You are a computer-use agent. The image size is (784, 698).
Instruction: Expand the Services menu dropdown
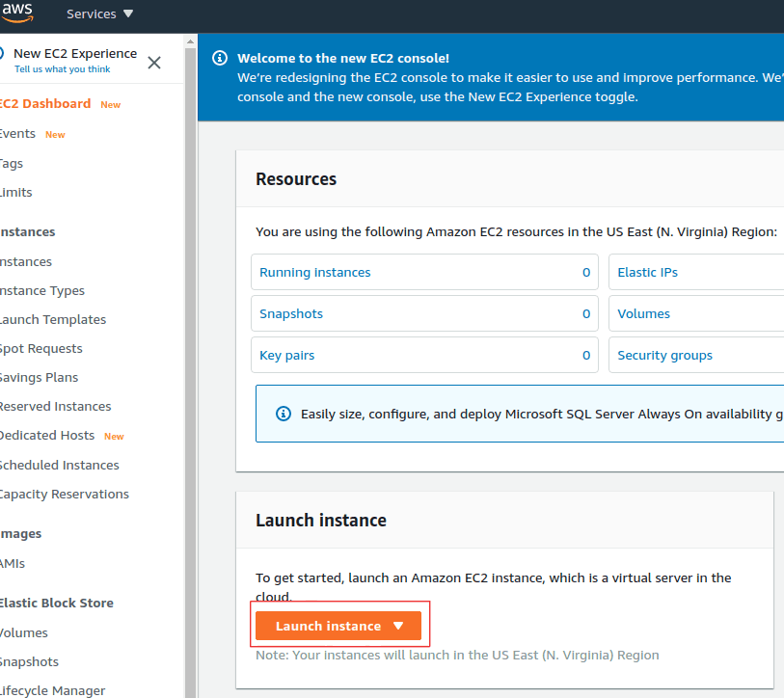click(98, 13)
